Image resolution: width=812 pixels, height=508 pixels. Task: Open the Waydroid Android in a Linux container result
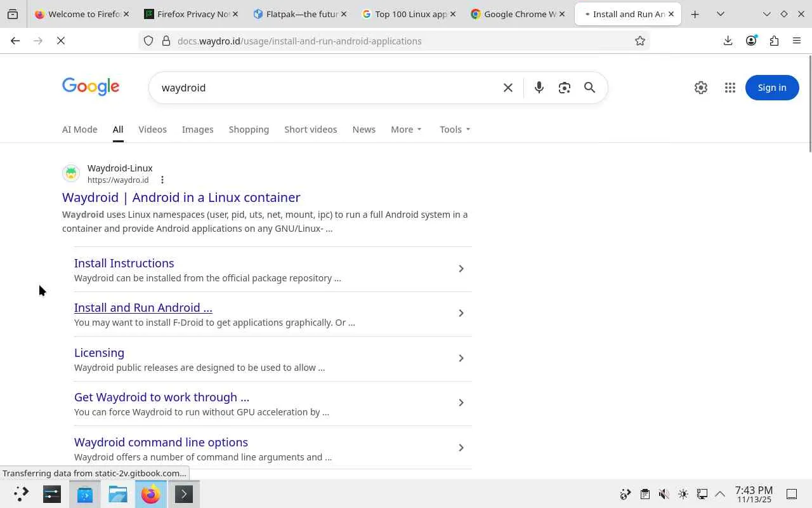tap(181, 197)
